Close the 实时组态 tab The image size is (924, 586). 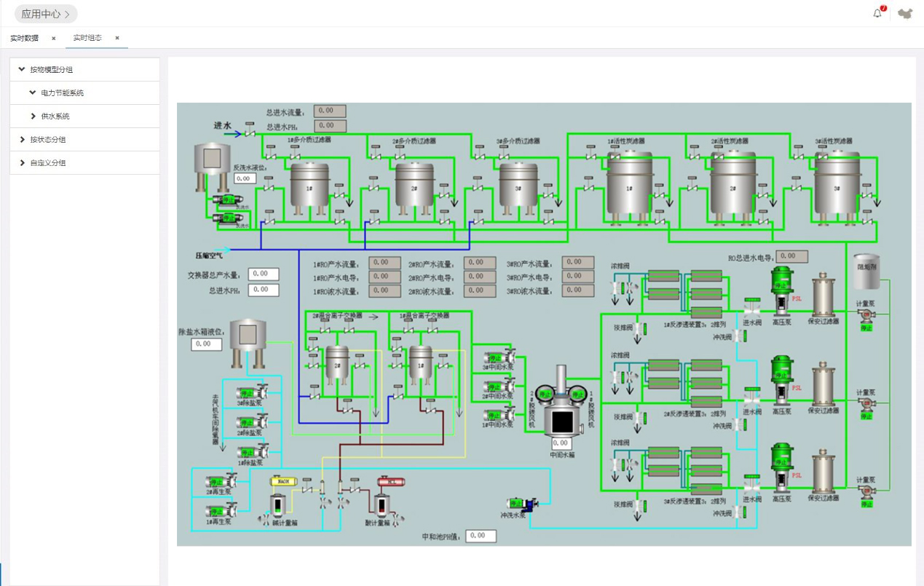[117, 38]
